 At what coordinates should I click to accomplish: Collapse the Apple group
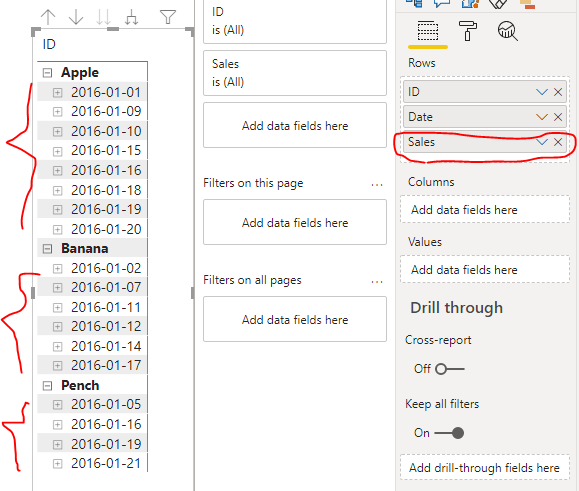pos(47,73)
